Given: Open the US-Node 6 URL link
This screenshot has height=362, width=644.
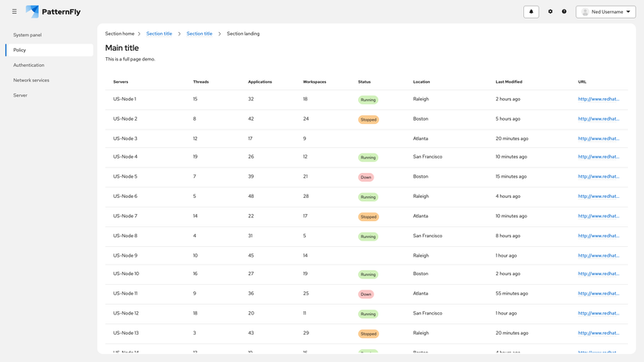Looking at the screenshot, I should tap(598, 195).
